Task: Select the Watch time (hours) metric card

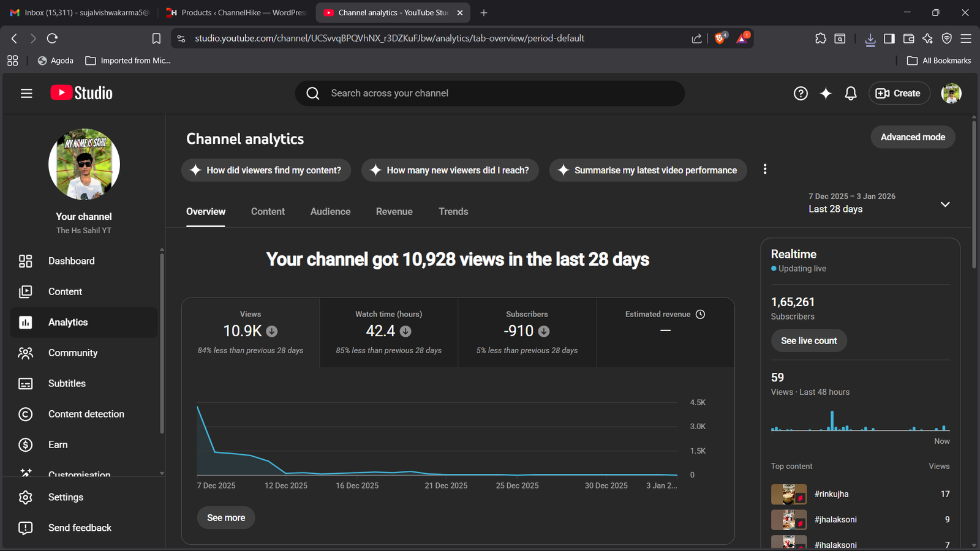Action: click(x=388, y=332)
